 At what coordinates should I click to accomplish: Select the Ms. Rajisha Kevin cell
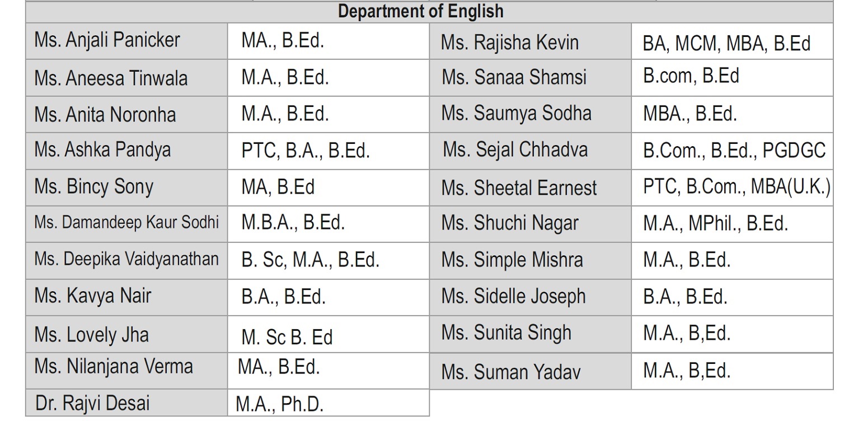(531, 41)
